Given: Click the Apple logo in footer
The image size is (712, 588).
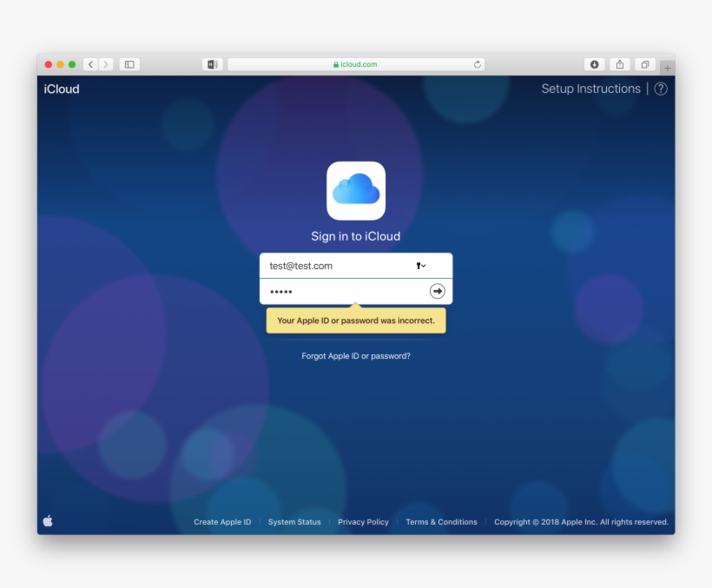Looking at the screenshot, I should tap(48, 521).
